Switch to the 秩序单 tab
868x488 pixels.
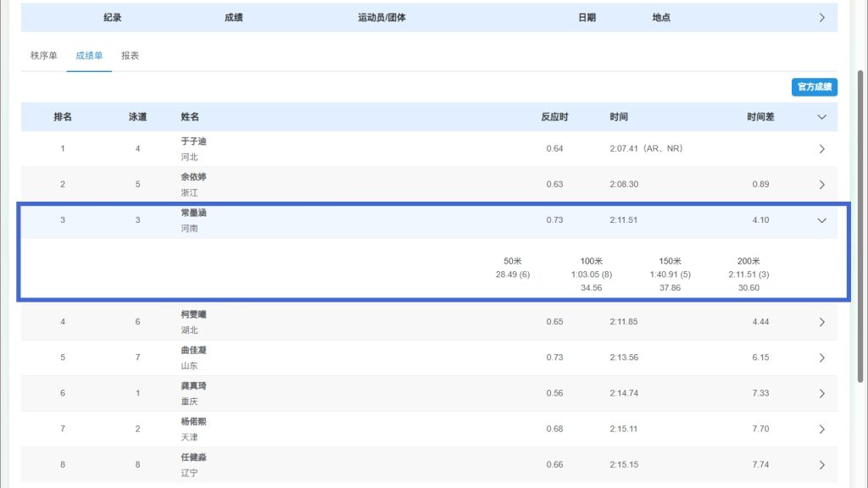click(x=44, y=56)
